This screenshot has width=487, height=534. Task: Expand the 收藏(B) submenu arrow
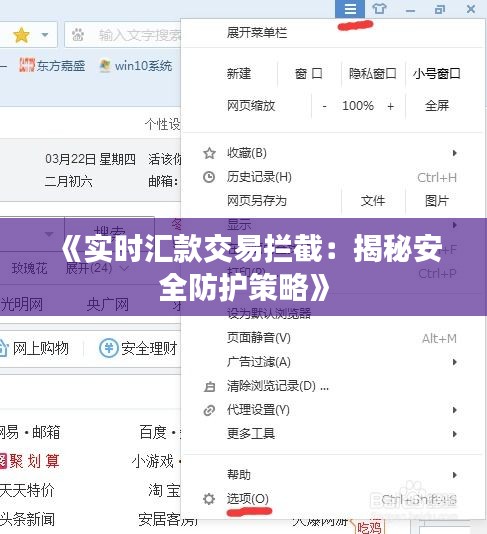pos(454,153)
